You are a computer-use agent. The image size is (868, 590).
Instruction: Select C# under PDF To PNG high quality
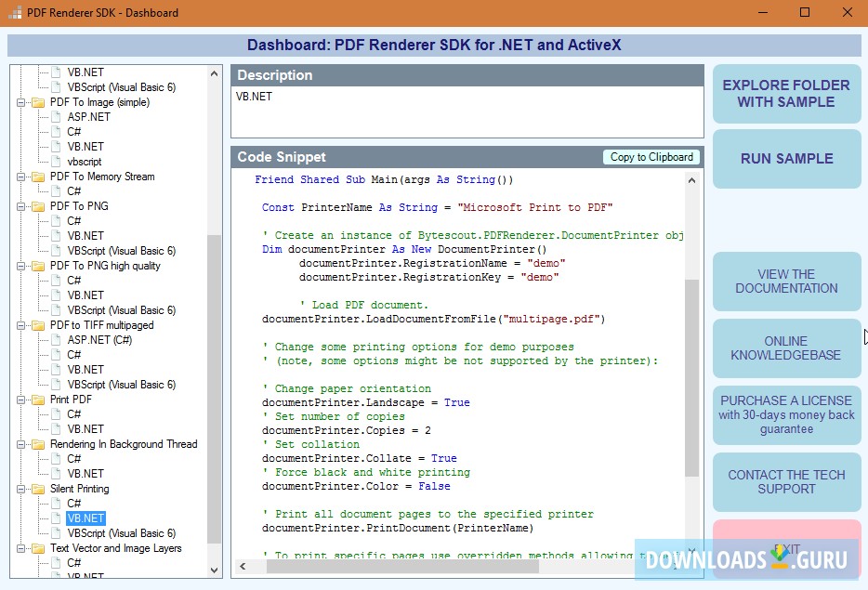[x=74, y=281]
